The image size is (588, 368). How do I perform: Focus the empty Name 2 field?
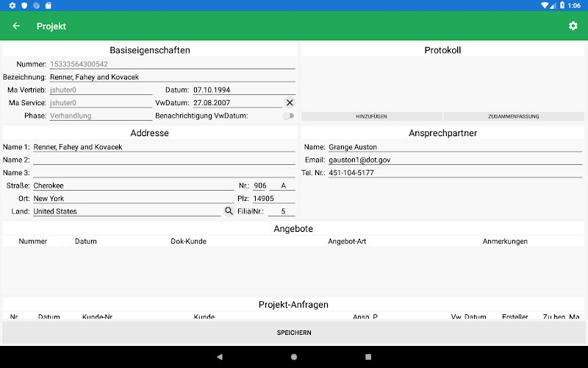(164, 160)
